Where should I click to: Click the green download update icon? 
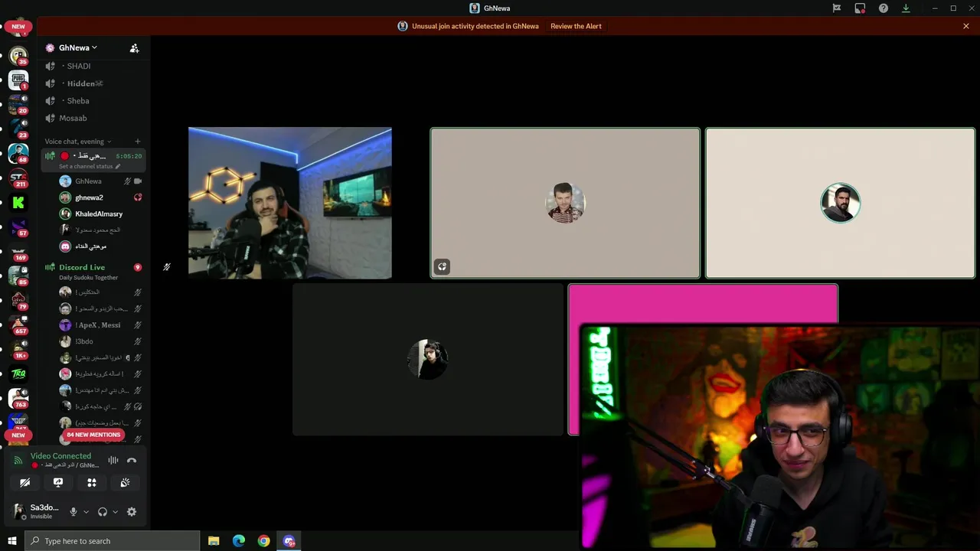[906, 8]
